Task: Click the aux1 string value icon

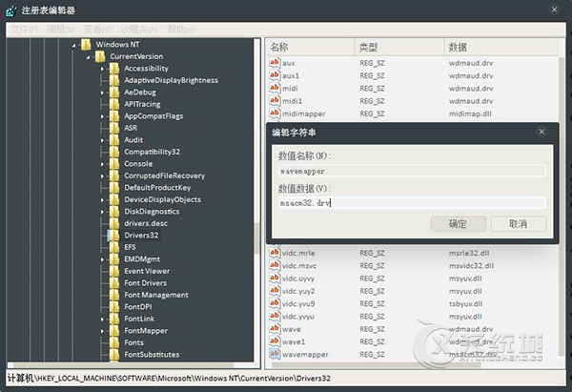Action: pos(275,75)
